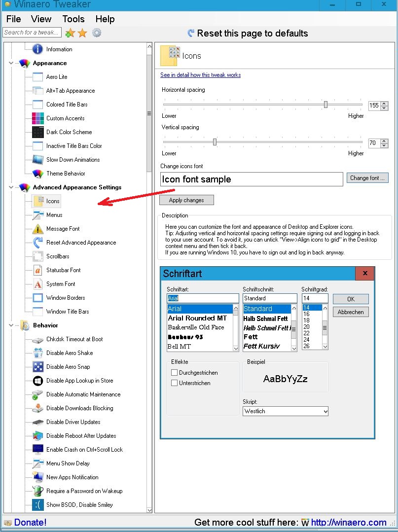Click the Menus item icon

tap(37, 215)
